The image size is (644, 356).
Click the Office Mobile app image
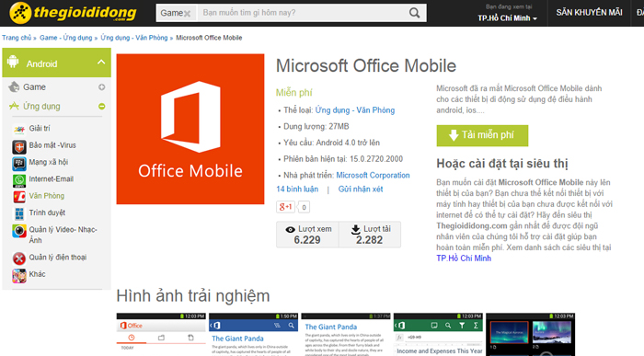[190, 129]
